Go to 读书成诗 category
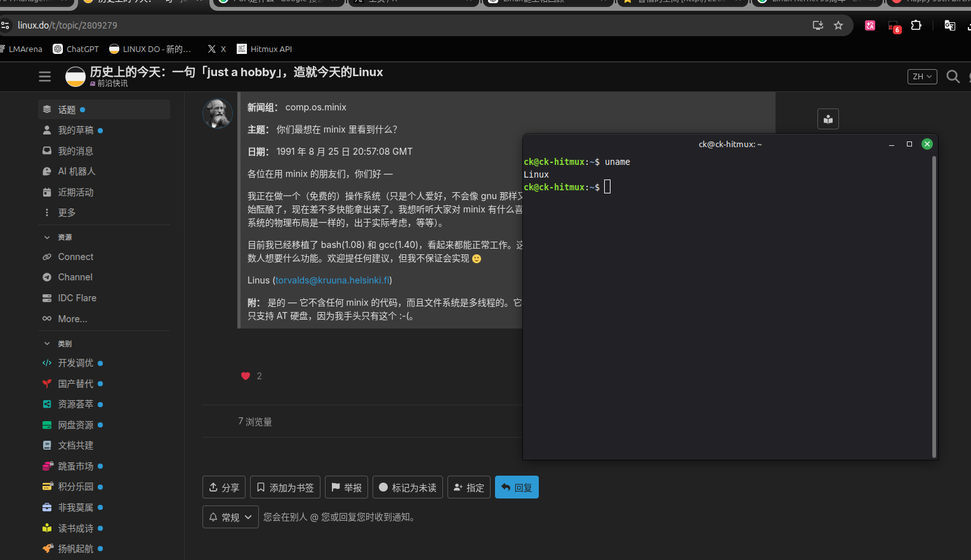 104,528
